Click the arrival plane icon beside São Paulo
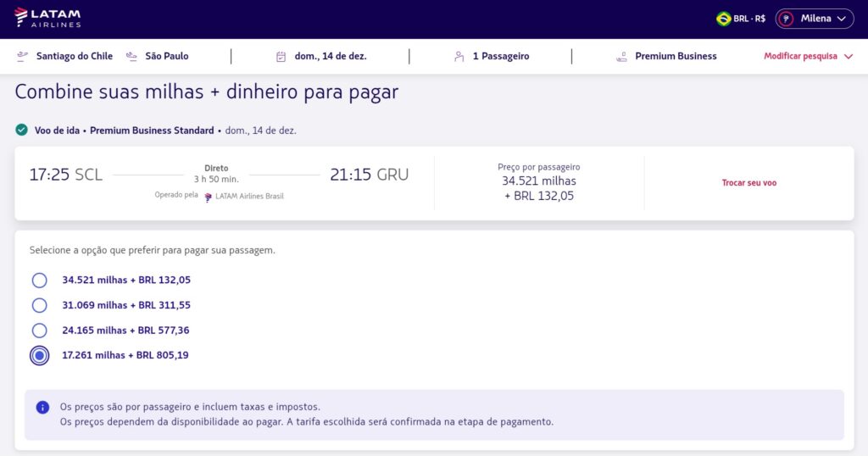This screenshot has height=456, width=868. (x=131, y=56)
